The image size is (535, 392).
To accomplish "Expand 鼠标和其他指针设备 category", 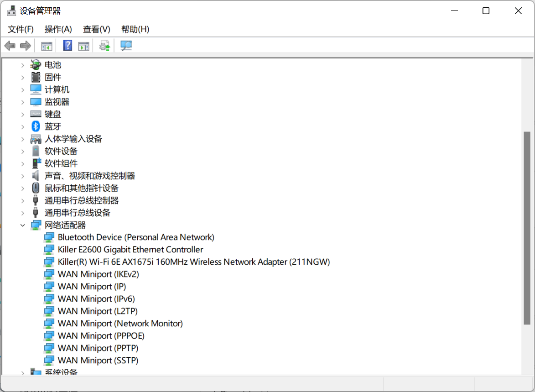I will 22,188.
